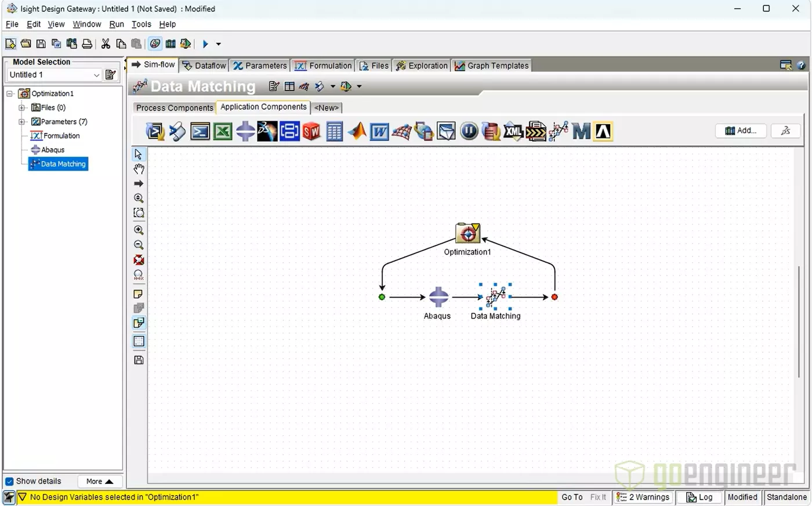
Task: Toggle the Show details checkbox
Action: point(8,481)
